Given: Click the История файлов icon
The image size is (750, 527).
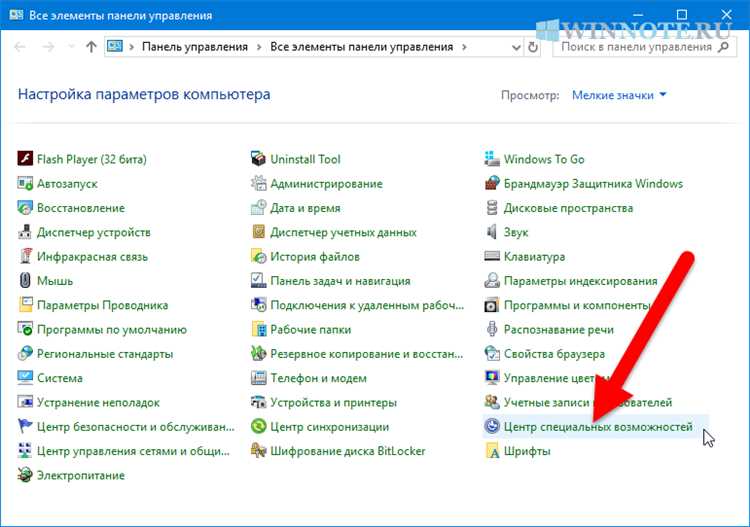Looking at the screenshot, I should pos(258,256).
